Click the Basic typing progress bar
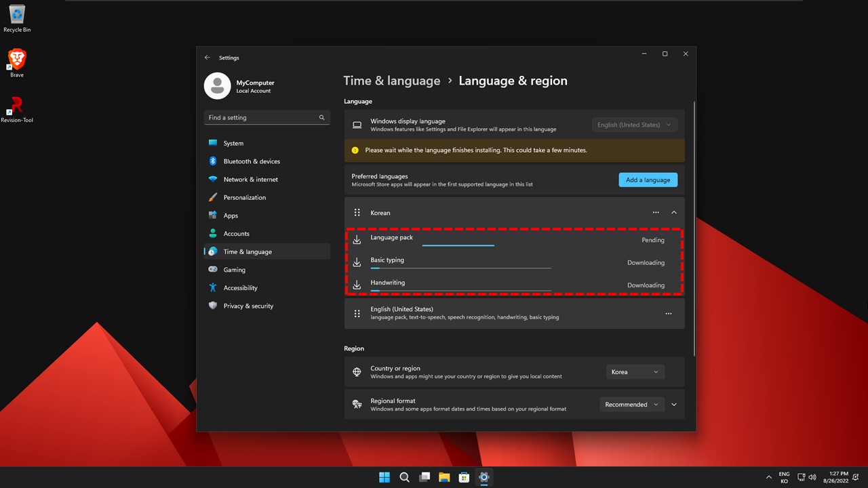Image resolution: width=868 pixels, height=488 pixels. coord(460,268)
